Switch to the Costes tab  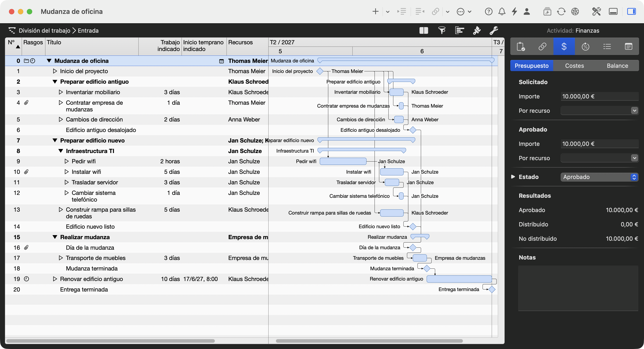(574, 66)
